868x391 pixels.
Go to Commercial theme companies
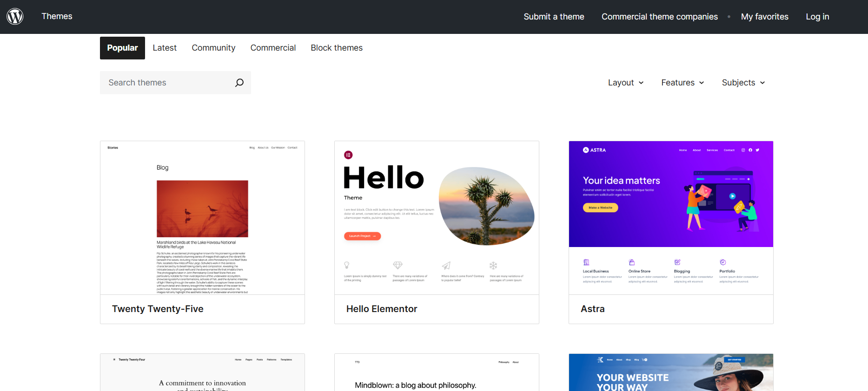coord(660,17)
